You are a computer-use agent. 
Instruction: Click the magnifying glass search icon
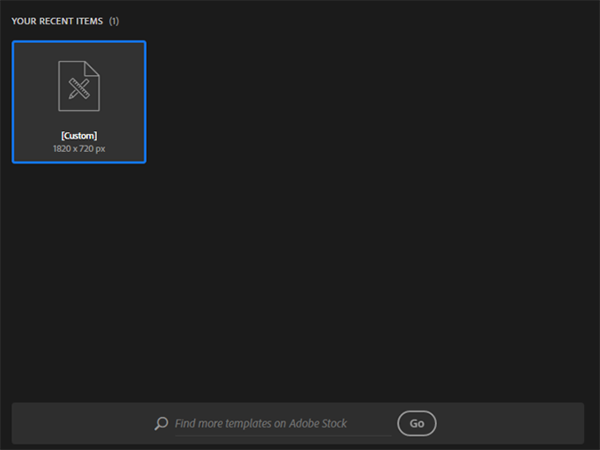point(161,423)
